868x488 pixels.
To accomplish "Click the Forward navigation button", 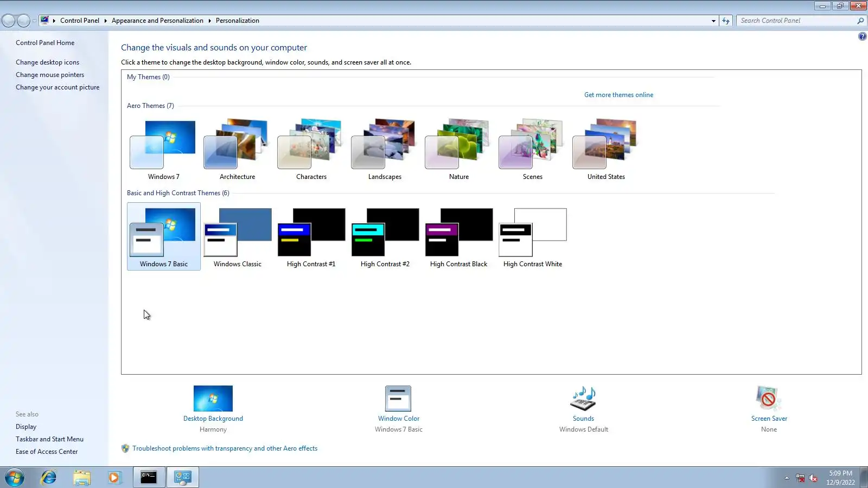I will pyautogui.click(x=24, y=21).
